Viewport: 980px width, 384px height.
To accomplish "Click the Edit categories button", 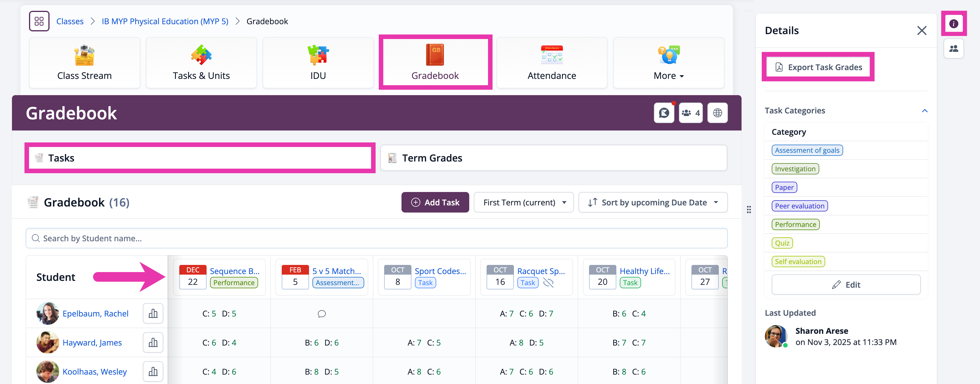I will [846, 285].
